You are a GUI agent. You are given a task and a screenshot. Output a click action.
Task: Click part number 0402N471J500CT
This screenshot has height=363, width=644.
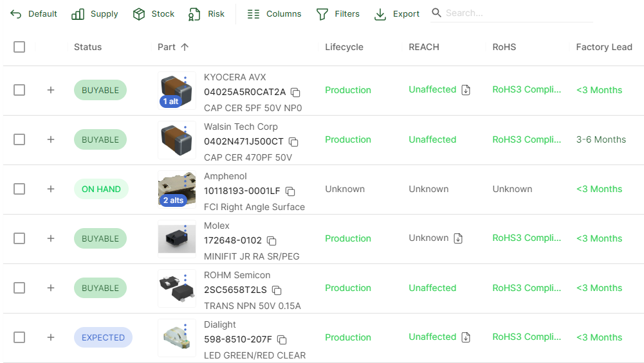click(244, 141)
